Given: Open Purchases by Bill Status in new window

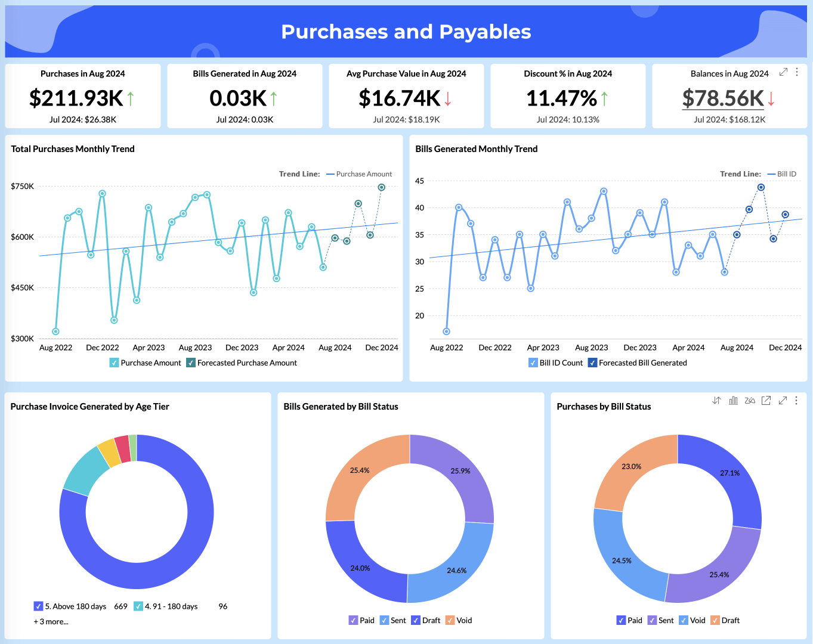Looking at the screenshot, I should (766, 401).
